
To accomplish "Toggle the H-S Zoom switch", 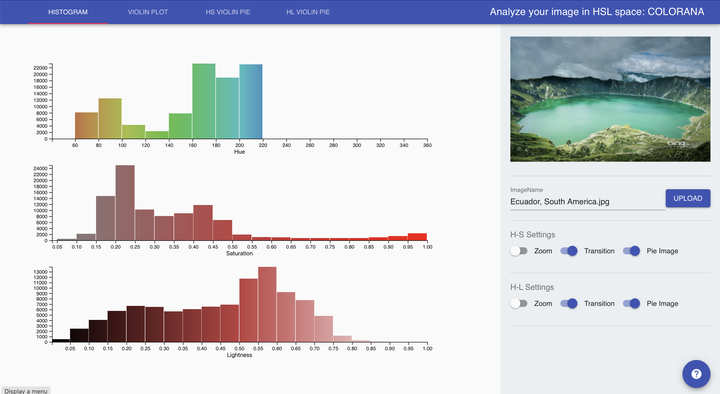I will [x=519, y=251].
